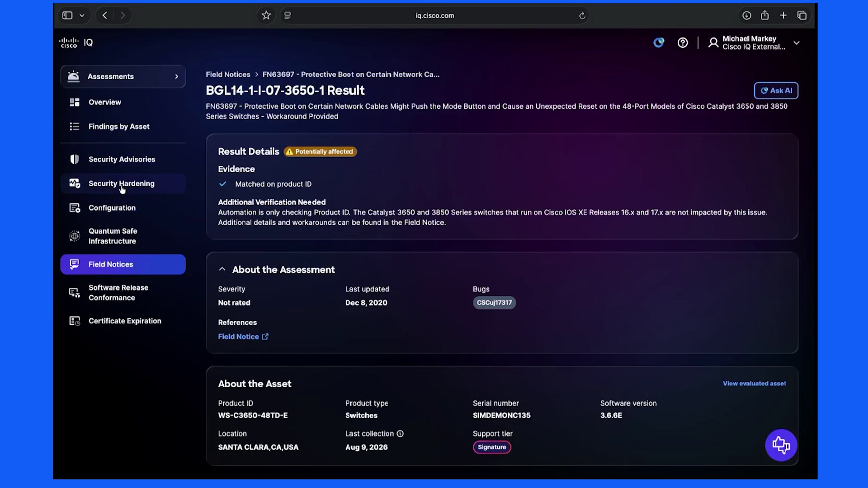Open the sidebar options dropdown arrow
This screenshot has width=868, height=488.
(82, 15)
